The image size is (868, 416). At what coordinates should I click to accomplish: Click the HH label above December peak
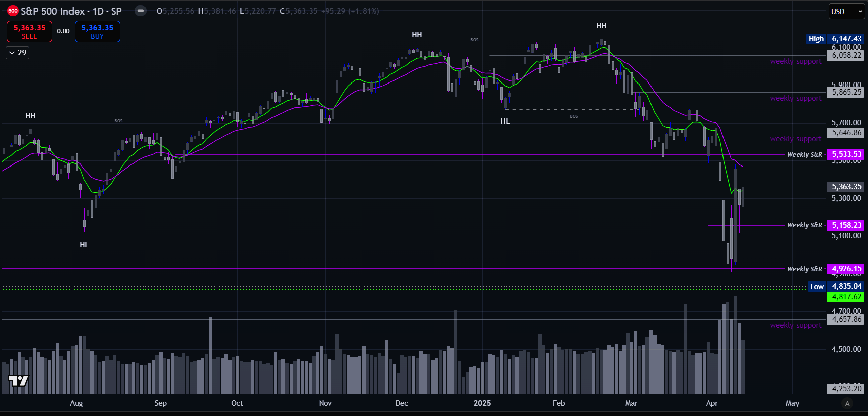417,35
